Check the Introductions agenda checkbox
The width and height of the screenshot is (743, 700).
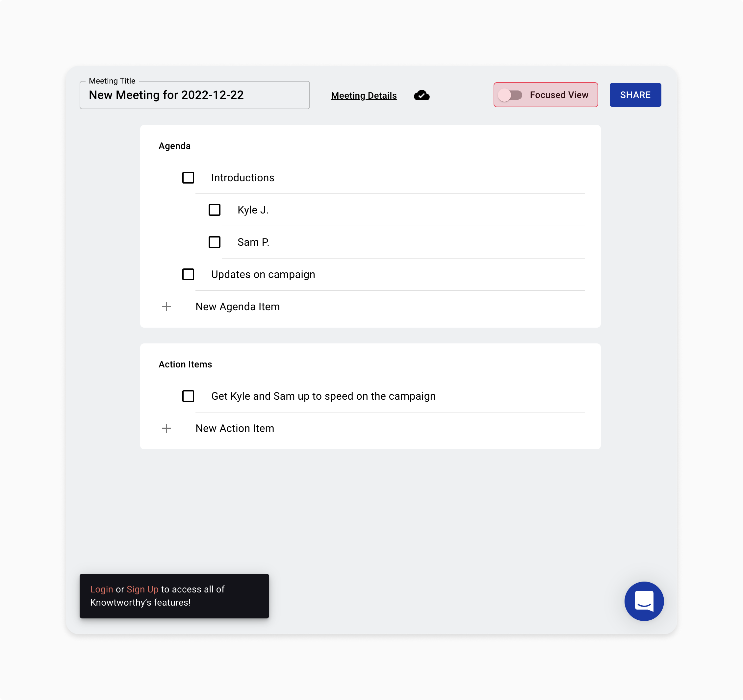pos(188,178)
